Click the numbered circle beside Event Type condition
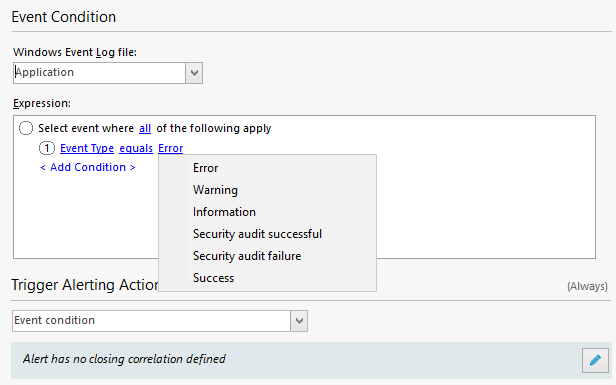The height and width of the screenshot is (385, 616). click(47, 148)
